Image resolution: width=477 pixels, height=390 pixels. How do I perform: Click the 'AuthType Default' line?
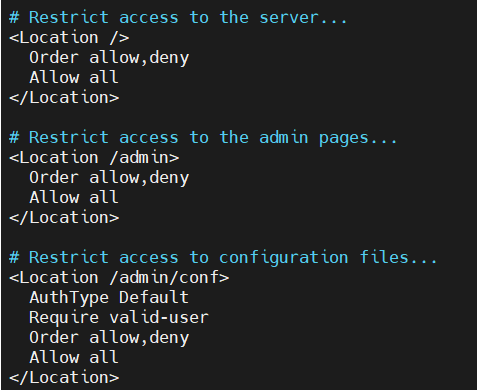click(x=109, y=298)
